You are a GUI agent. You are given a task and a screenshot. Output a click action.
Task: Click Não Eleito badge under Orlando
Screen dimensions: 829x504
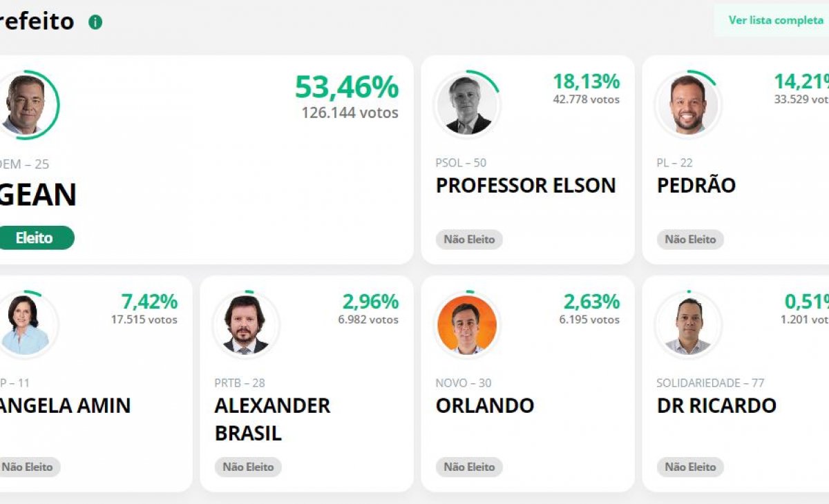pyautogui.click(x=469, y=467)
